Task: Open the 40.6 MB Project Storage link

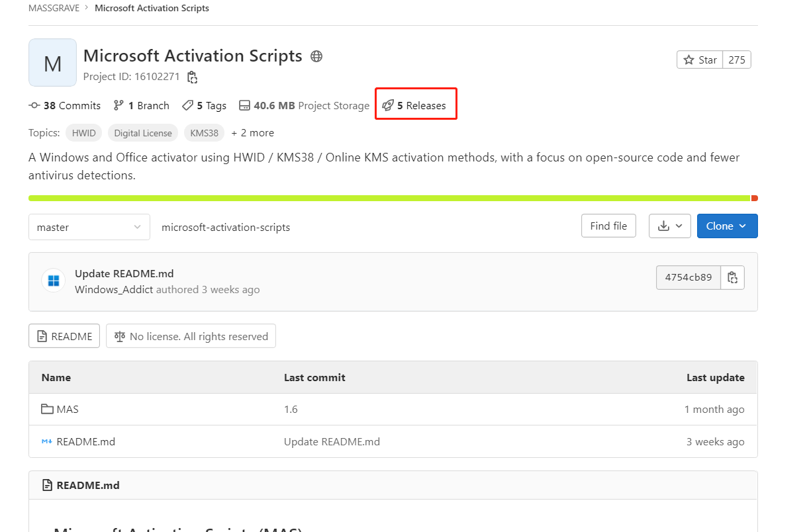Action: click(x=304, y=105)
